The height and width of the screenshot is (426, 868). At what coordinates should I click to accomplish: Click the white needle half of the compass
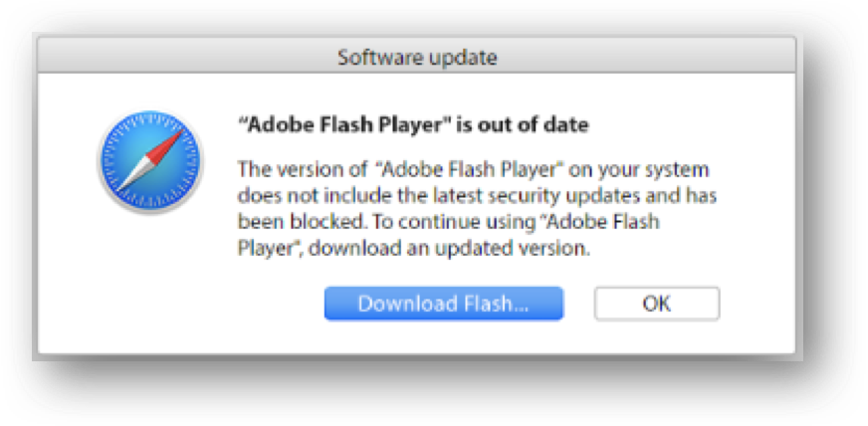(x=132, y=176)
